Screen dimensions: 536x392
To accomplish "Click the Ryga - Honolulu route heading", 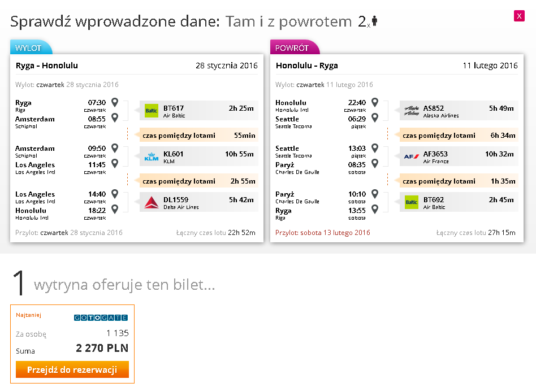I will (47, 66).
